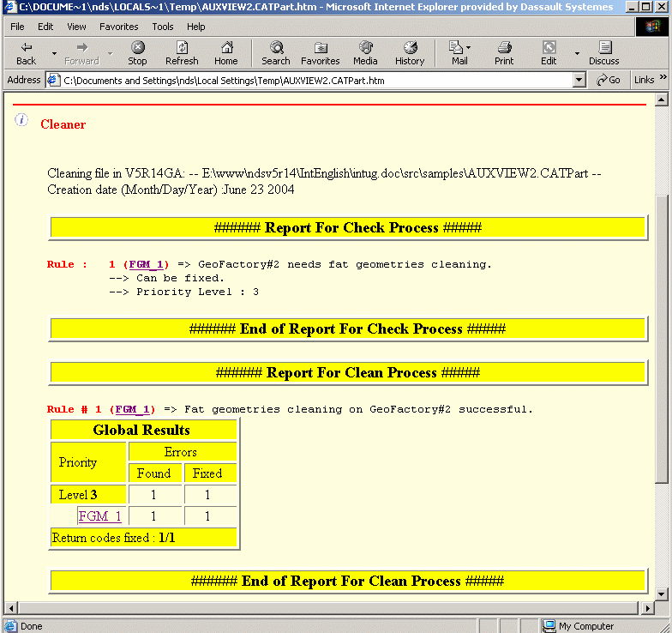This screenshot has height=633, width=672.
Task: Open FGM_1 link in Global Results table
Action: pos(99,516)
